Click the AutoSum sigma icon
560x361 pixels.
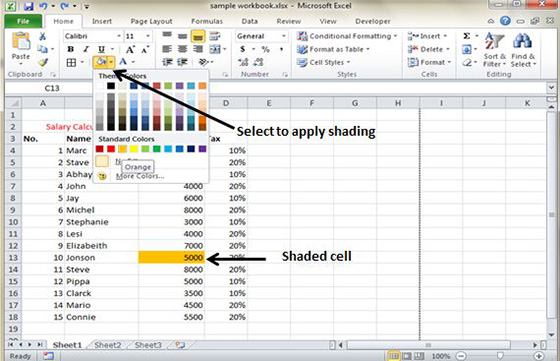tap(466, 36)
